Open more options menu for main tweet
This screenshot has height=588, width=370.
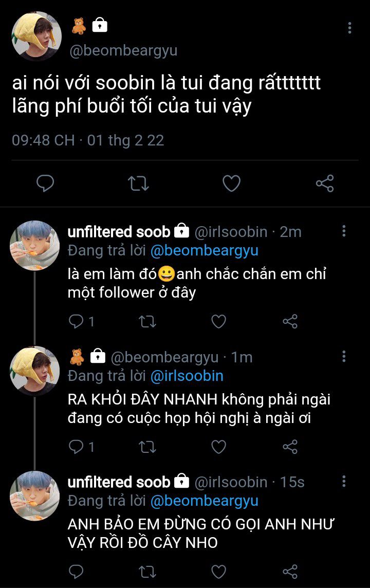click(x=349, y=28)
